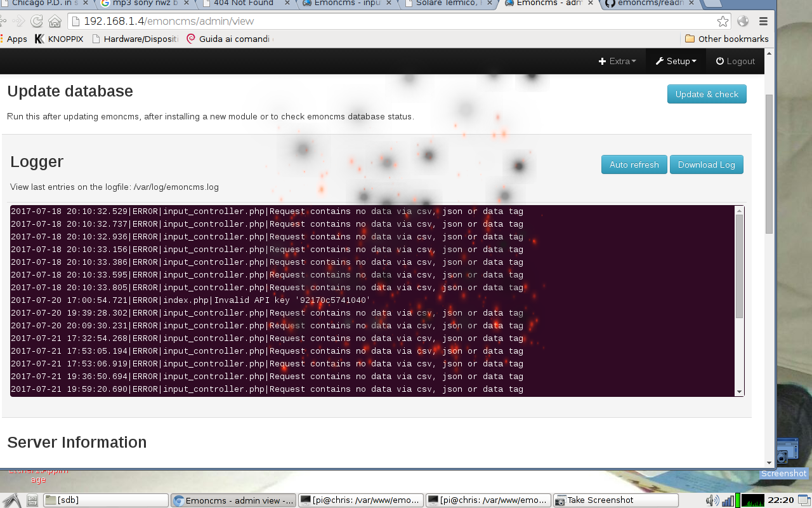Switch to the 404 Not Found tab
Screen dimensions: 812x508
coord(243,3)
